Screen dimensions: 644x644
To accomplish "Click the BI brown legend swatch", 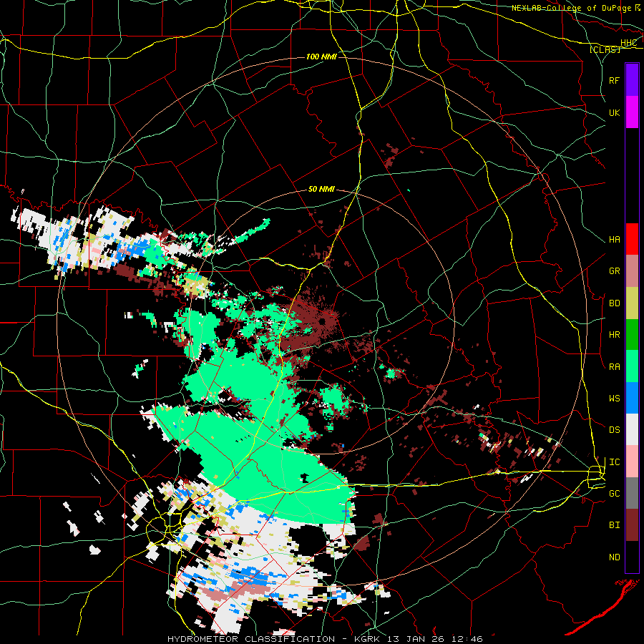I will click(632, 525).
